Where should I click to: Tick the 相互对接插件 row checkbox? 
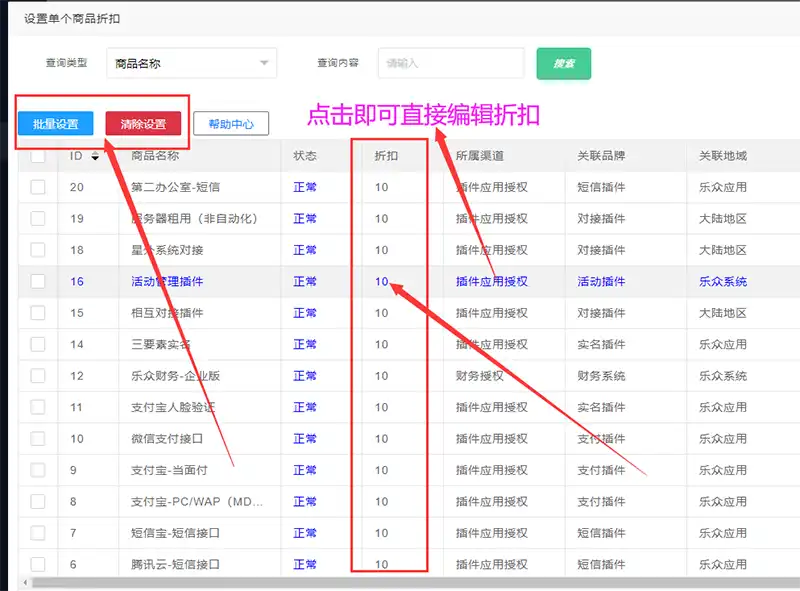tap(38, 313)
